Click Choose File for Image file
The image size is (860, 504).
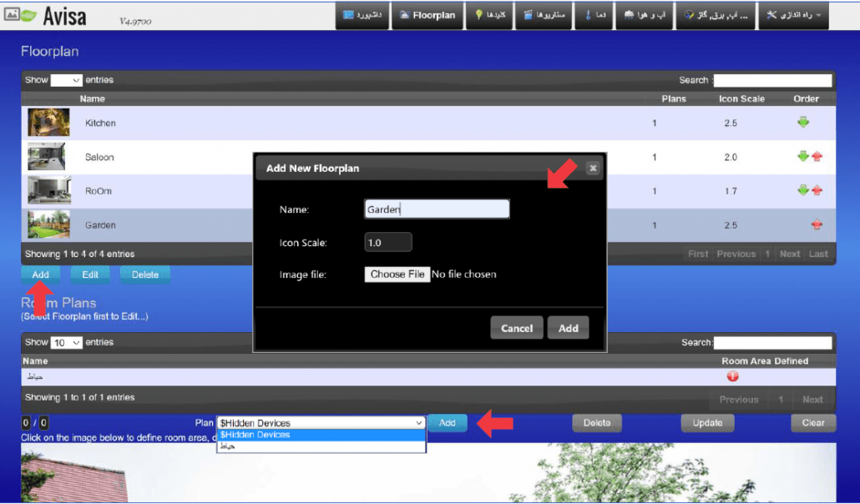pyautogui.click(x=397, y=275)
